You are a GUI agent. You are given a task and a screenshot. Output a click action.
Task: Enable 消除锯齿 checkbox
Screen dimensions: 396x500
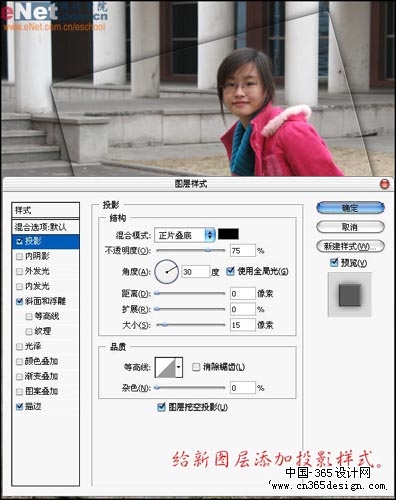tap(196, 367)
